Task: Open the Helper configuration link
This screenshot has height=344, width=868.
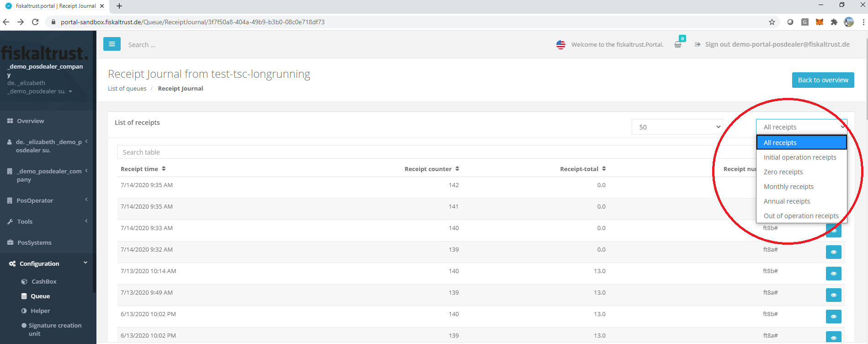Action: pyautogui.click(x=40, y=311)
